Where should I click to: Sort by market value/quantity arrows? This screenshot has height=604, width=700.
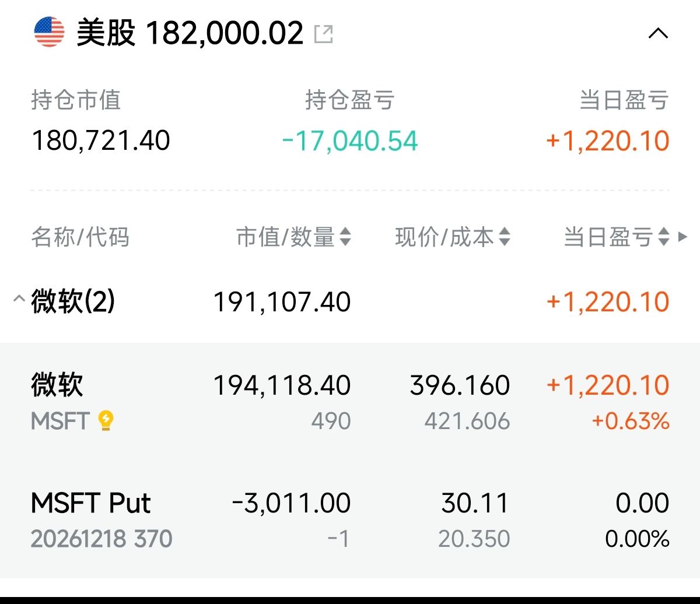point(345,237)
